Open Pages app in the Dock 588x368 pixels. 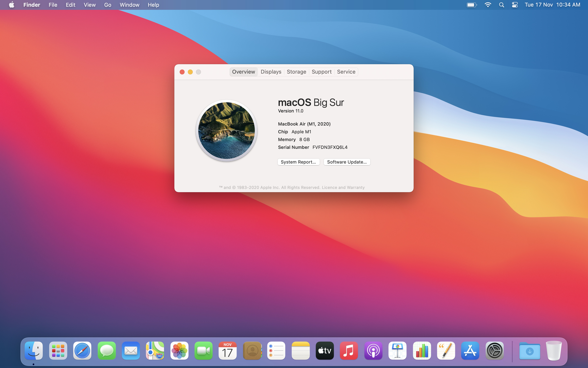446,350
